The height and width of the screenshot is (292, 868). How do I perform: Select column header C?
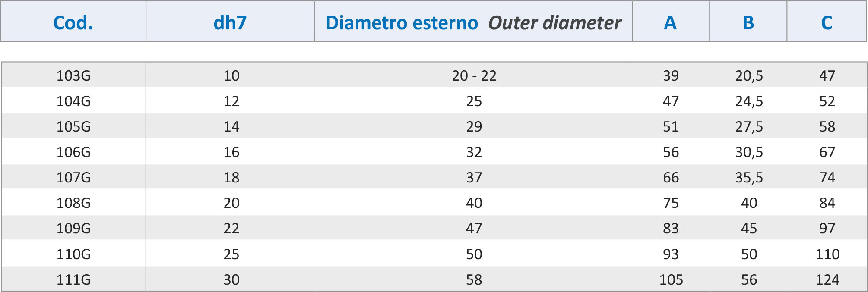(x=827, y=22)
